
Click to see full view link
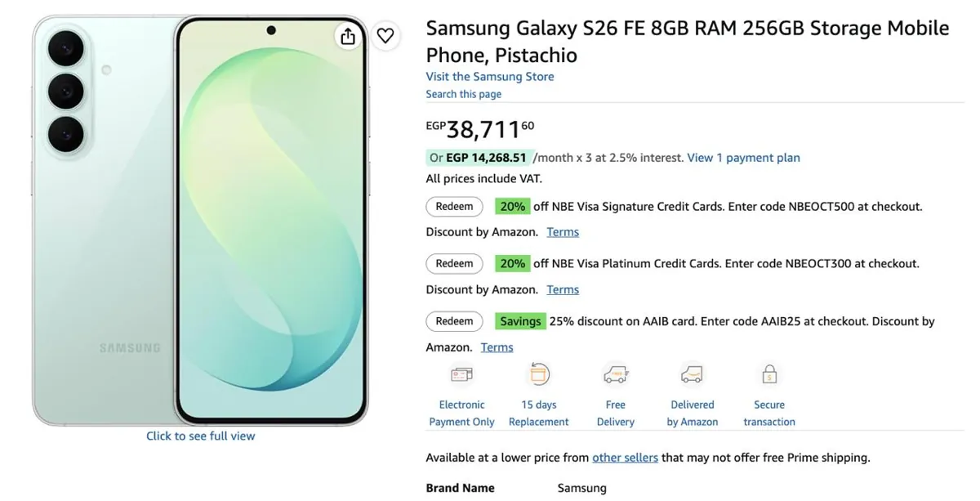(x=201, y=436)
